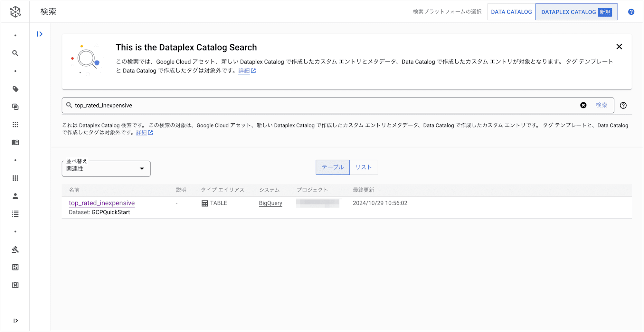644x332 pixels.
Task: Click the 説明 column header
Action: click(181, 190)
